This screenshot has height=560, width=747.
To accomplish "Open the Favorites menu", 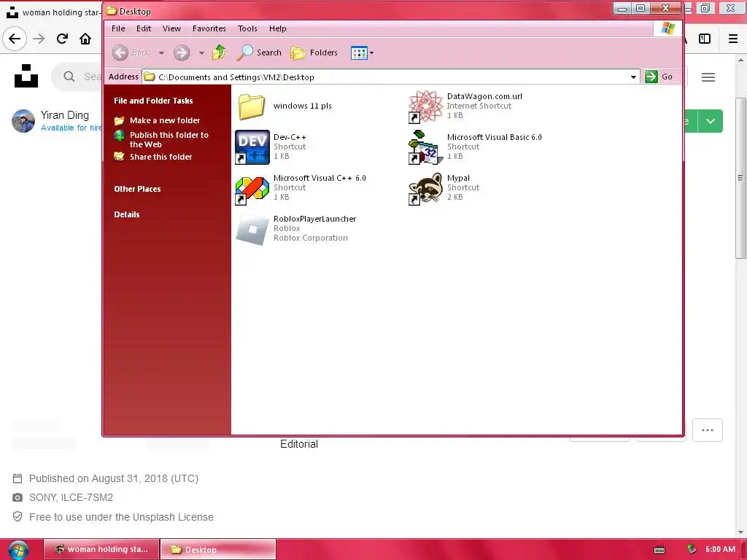I will point(209,28).
